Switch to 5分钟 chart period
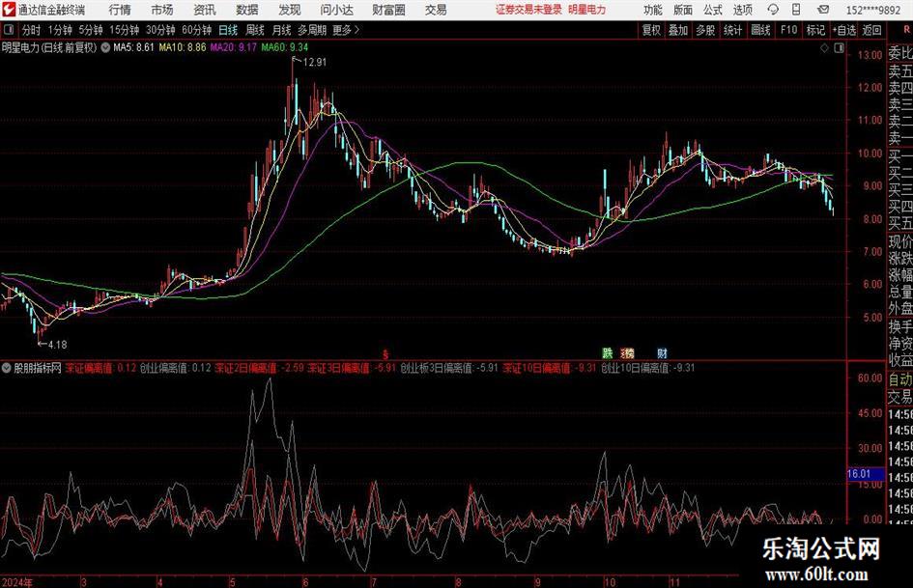 coord(91,30)
